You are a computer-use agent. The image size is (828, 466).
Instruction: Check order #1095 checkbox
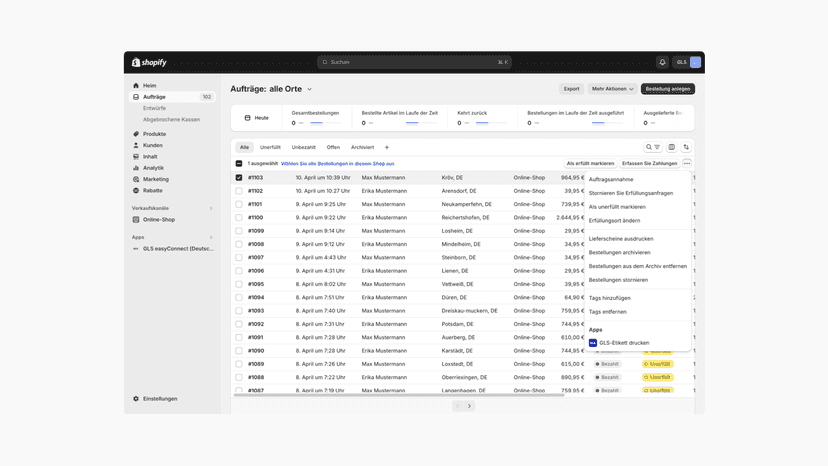click(x=239, y=284)
